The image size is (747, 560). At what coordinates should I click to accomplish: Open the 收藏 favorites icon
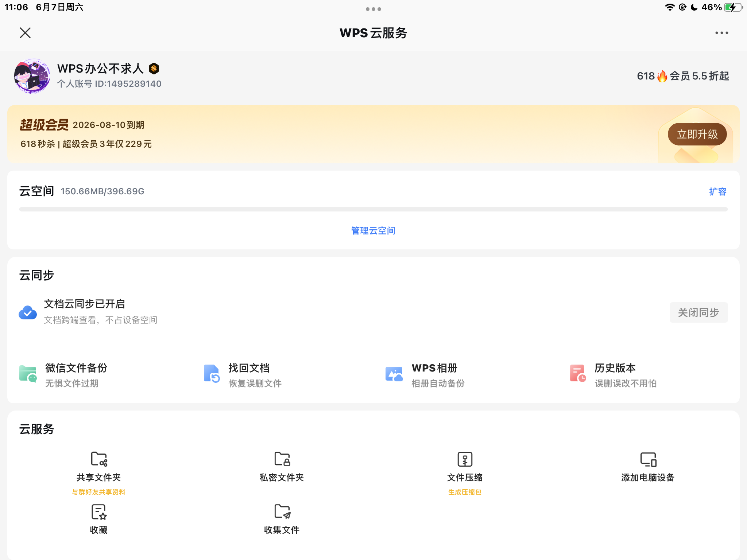coord(99,512)
